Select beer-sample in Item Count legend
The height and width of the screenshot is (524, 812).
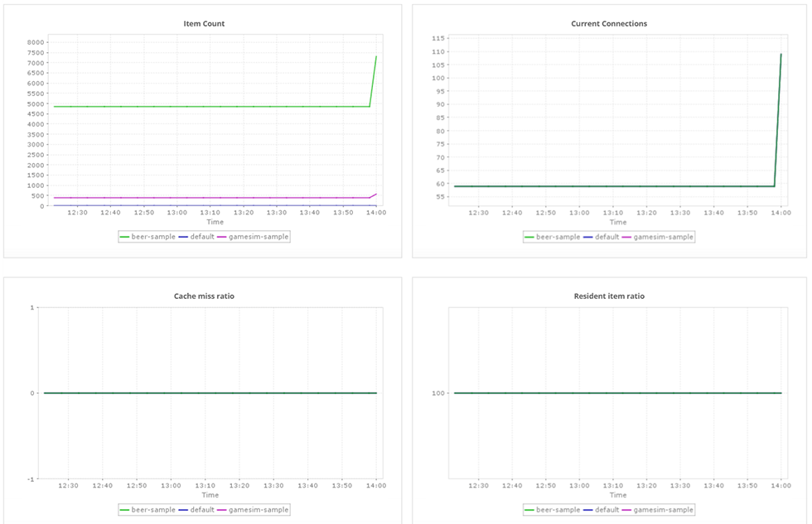click(147, 237)
